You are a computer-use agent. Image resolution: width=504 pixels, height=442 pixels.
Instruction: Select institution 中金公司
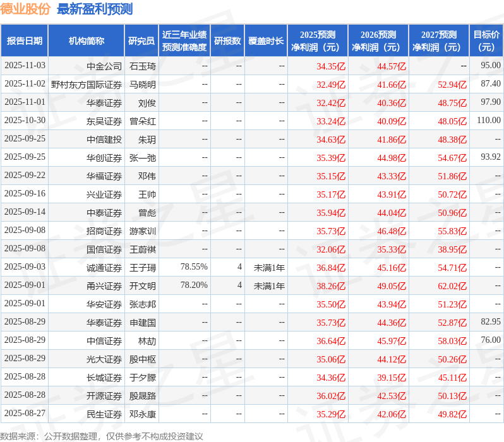pos(104,66)
